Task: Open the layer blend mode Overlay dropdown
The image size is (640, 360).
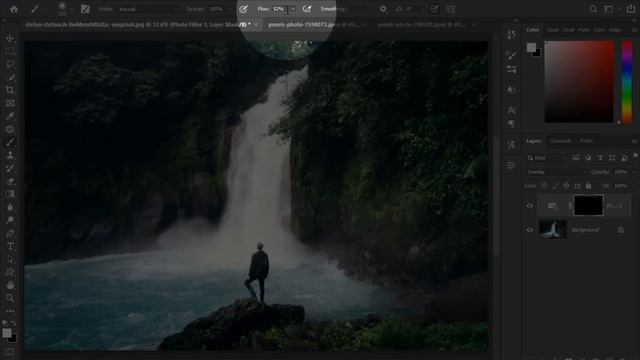Action: pos(556,172)
